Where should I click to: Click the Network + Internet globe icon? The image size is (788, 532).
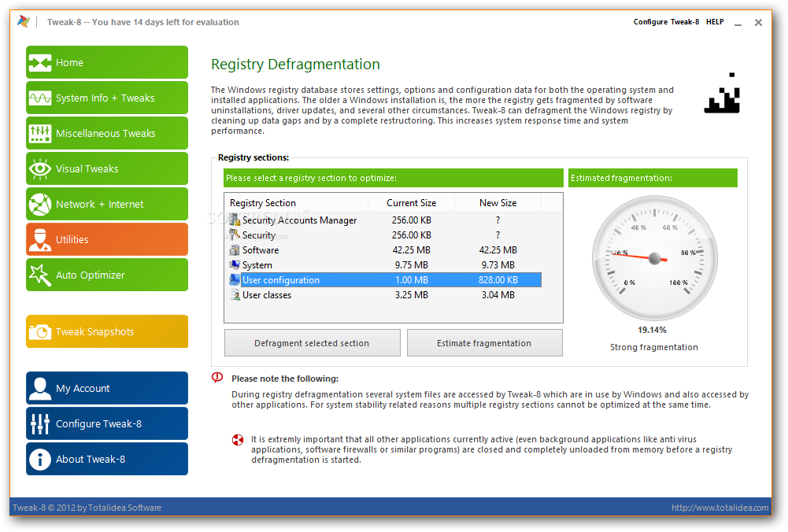coord(39,204)
